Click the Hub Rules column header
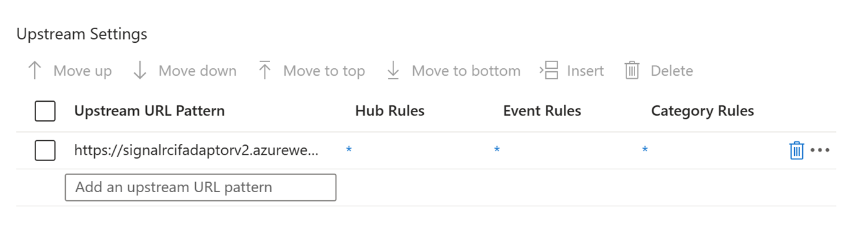 [x=390, y=111]
